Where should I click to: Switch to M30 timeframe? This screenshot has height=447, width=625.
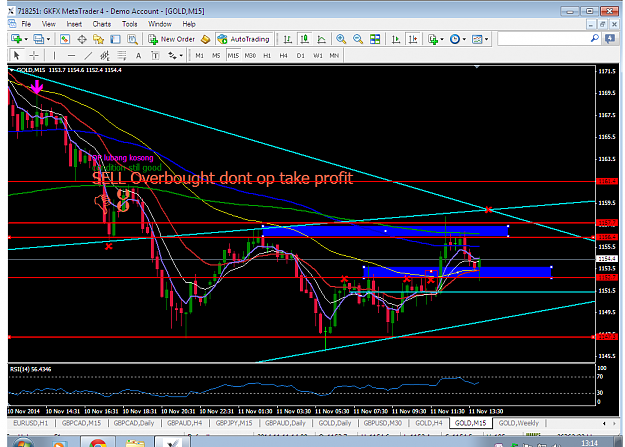[x=250, y=55]
